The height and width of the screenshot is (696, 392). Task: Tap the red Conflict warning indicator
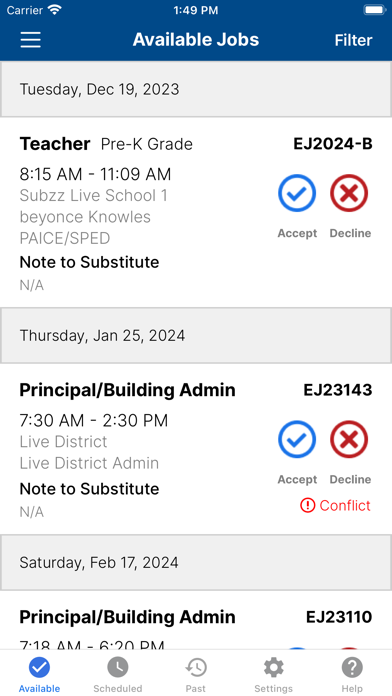click(335, 505)
